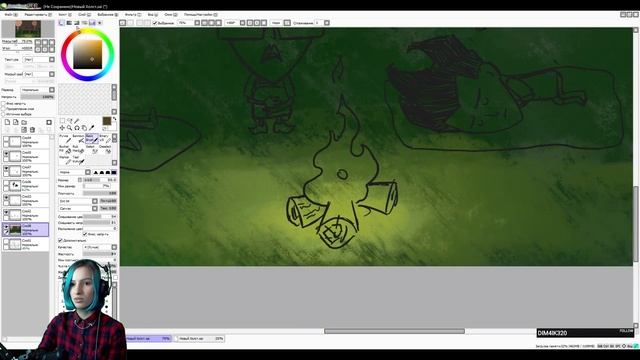Image resolution: width=640 pixels, height=360 pixels.
Task: Open the Файл menu
Action: 11,15
